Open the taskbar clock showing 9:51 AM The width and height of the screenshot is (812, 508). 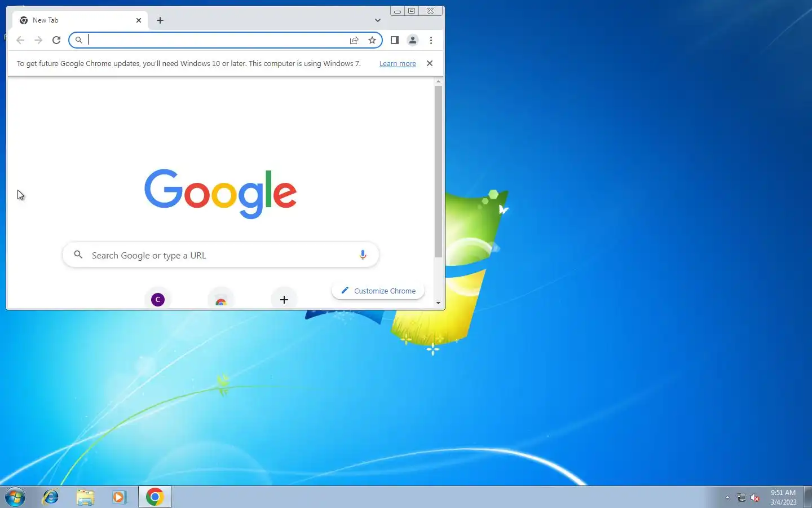point(783,497)
